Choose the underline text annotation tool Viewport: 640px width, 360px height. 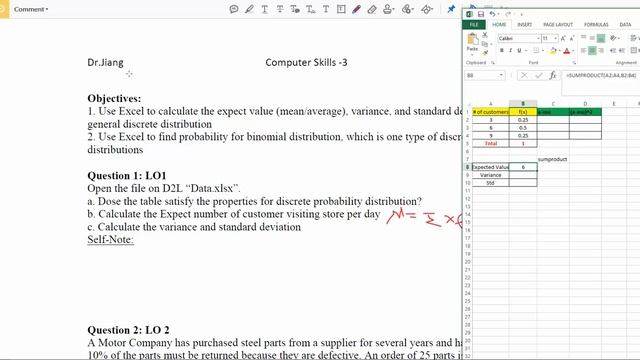point(264,9)
